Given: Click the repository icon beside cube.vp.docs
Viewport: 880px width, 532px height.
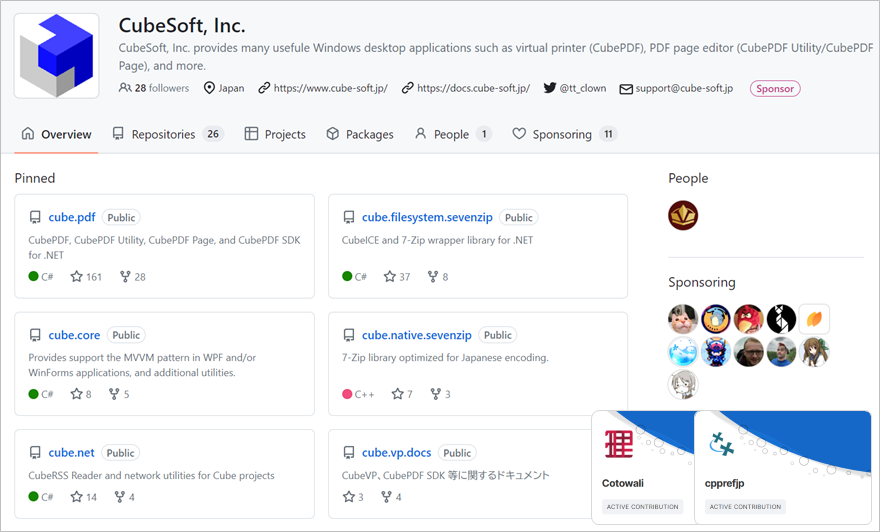Looking at the screenshot, I should point(349,452).
